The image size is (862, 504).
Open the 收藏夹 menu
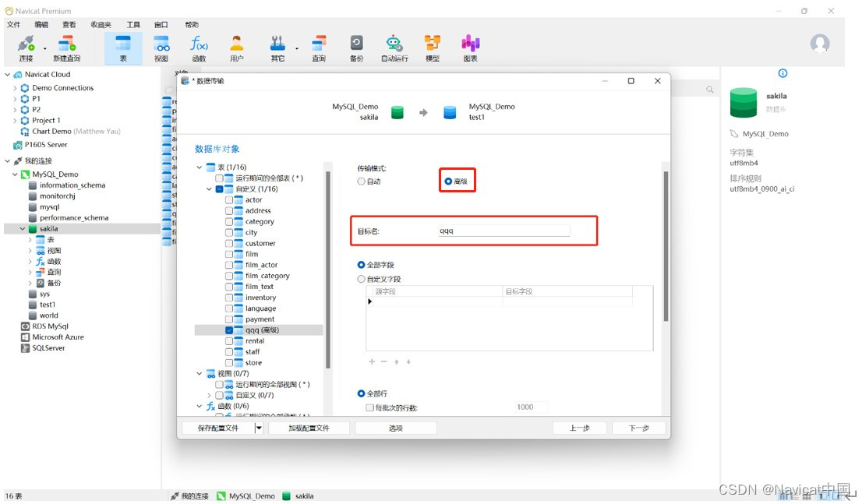pos(101,25)
